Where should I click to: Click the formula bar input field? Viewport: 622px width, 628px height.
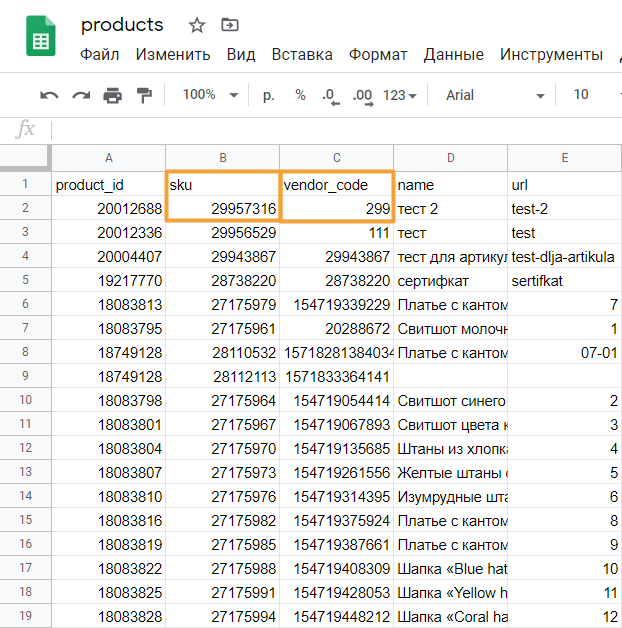pos(330,129)
